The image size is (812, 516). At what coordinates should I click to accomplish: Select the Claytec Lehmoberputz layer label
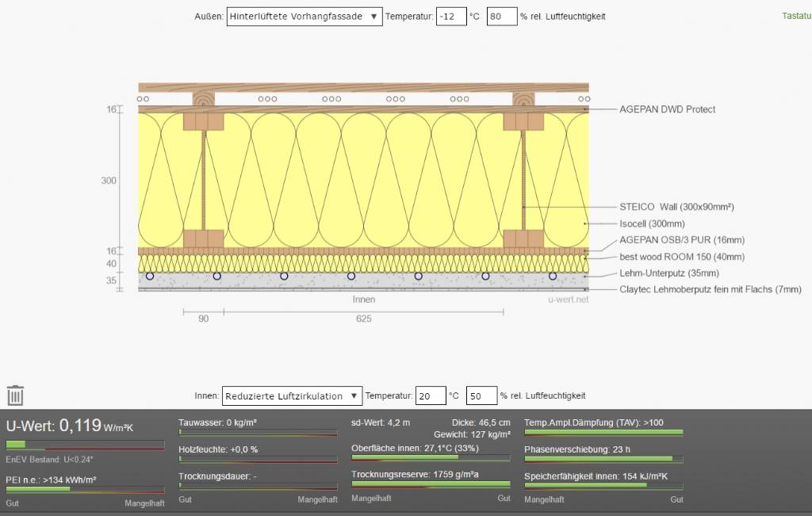coord(710,289)
